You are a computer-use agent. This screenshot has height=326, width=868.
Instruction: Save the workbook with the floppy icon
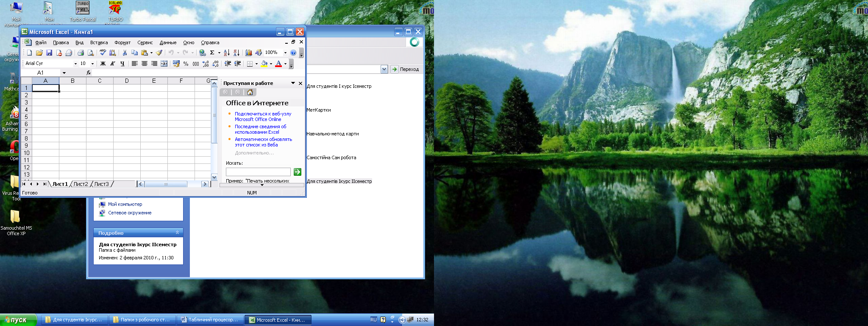(49, 53)
